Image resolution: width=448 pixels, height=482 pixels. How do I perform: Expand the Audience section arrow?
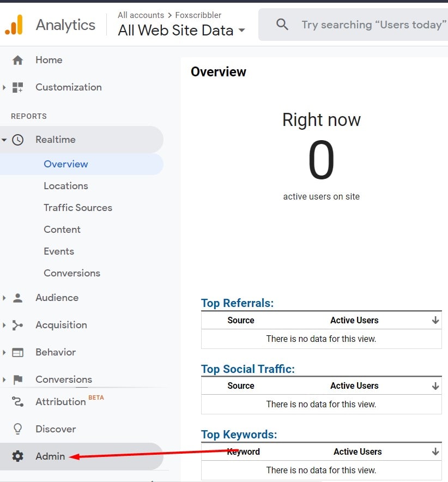(x=4, y=298)
